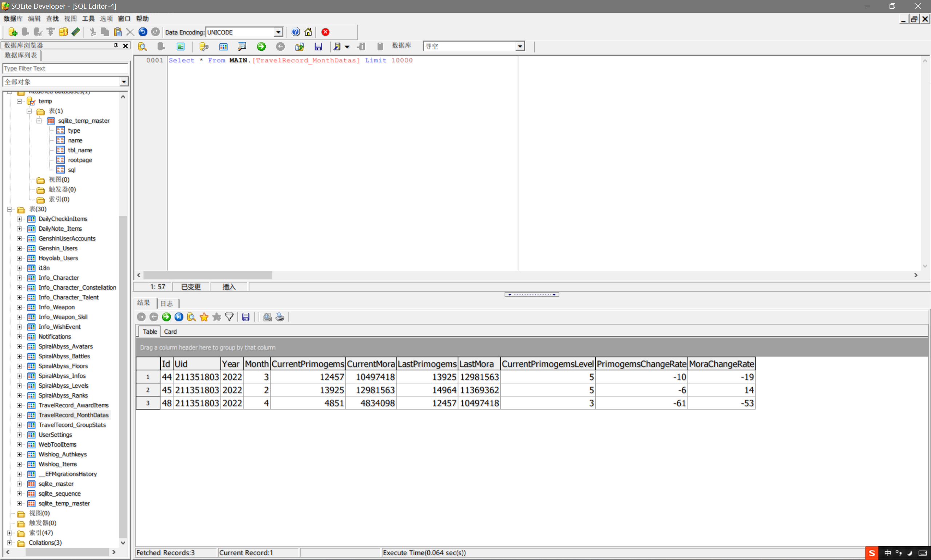The height and width of the screenshot is (560, 931).
Task: Switch to the 日志 log tab
Action: pos(167,303)
